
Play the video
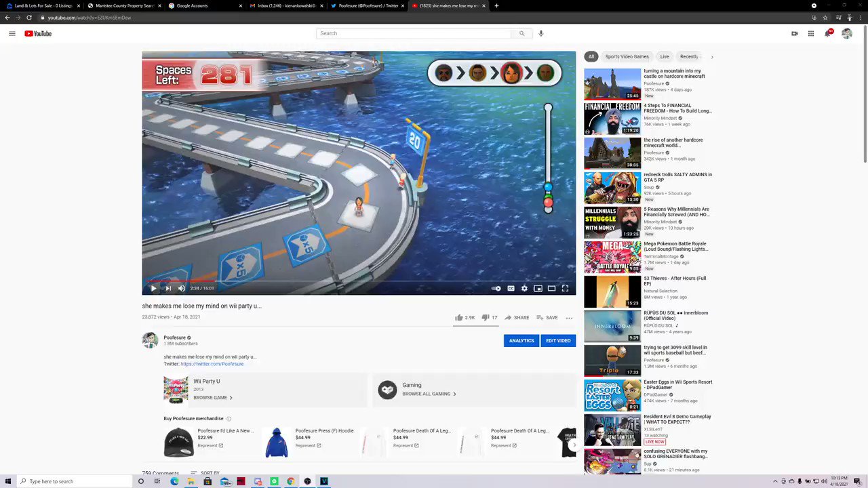(x=153, y=288)
